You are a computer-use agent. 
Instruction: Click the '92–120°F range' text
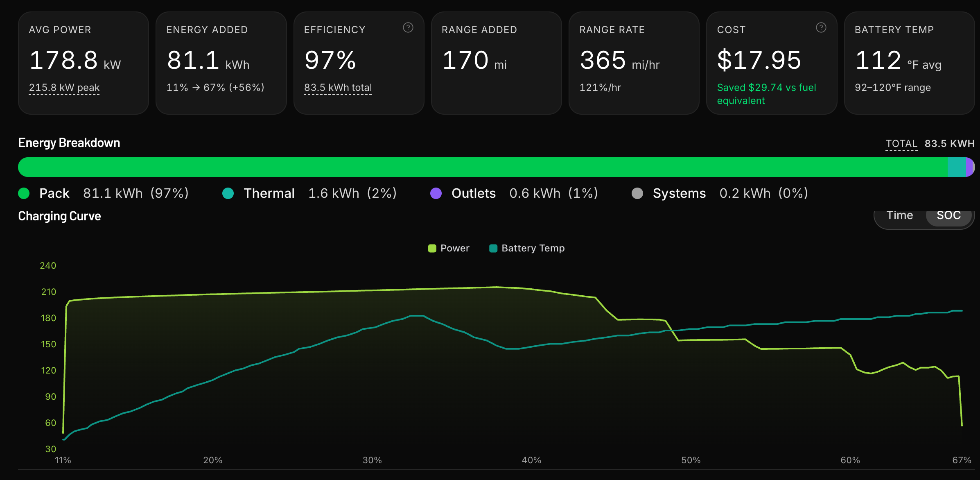(892, 88)
